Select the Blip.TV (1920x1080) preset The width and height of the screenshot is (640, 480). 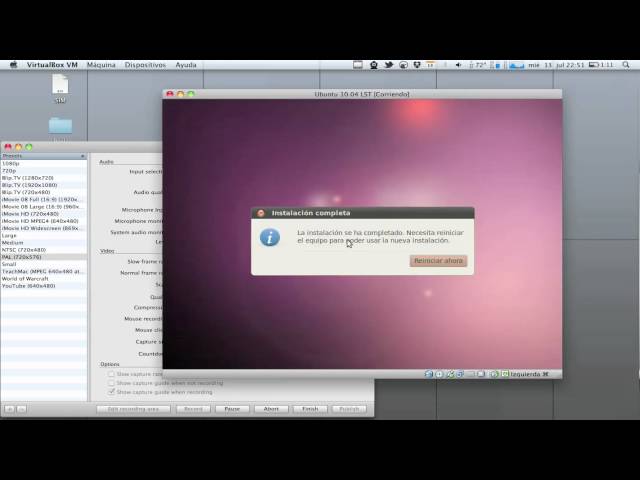pos(44,185)
